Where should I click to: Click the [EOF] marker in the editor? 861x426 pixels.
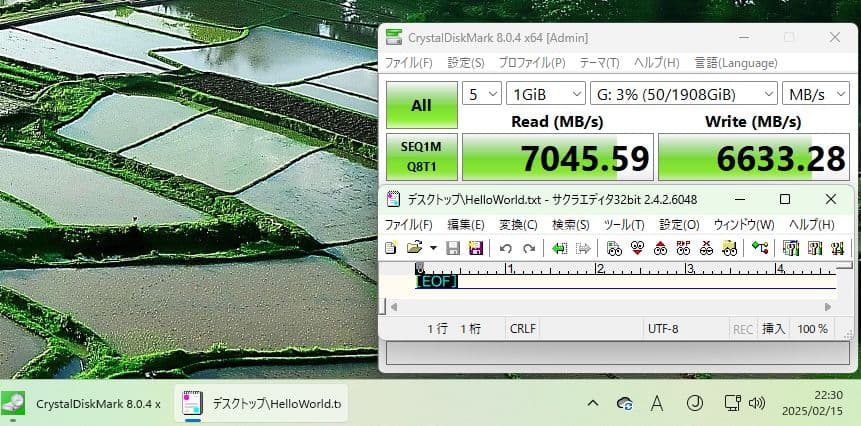[x=437, y=282]
